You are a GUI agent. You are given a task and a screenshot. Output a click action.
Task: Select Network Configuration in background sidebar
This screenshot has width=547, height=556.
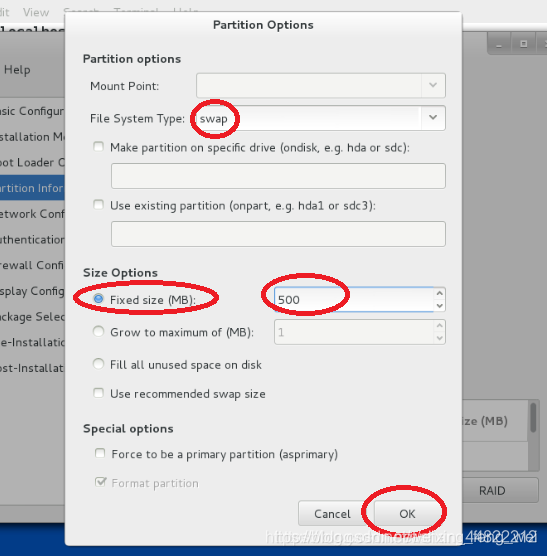pyautogui.click(x=32, y=214)
